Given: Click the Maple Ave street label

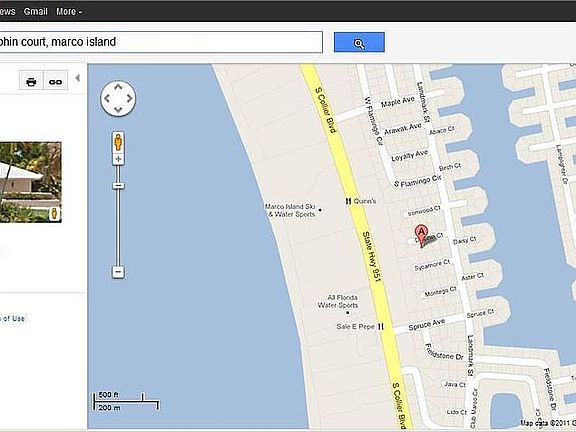Looking at the screenshot, I should point(398,102).
